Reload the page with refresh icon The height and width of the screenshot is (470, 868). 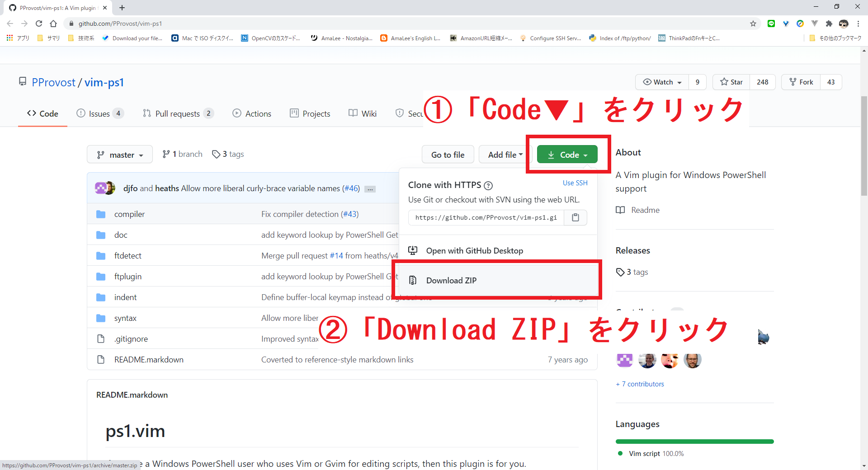click(39, 23)
